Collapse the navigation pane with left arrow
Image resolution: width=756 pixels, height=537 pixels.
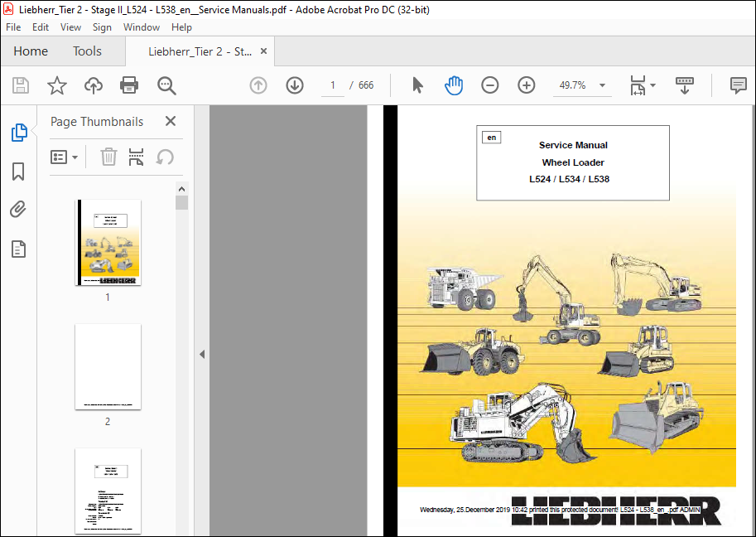coord(202,354)
